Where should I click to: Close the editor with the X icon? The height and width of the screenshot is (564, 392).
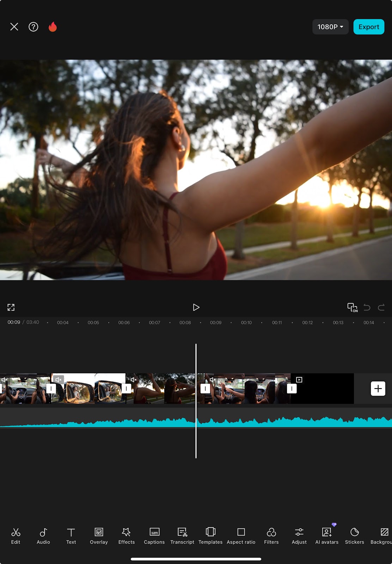pyautogui.click(x=14, y=27)
